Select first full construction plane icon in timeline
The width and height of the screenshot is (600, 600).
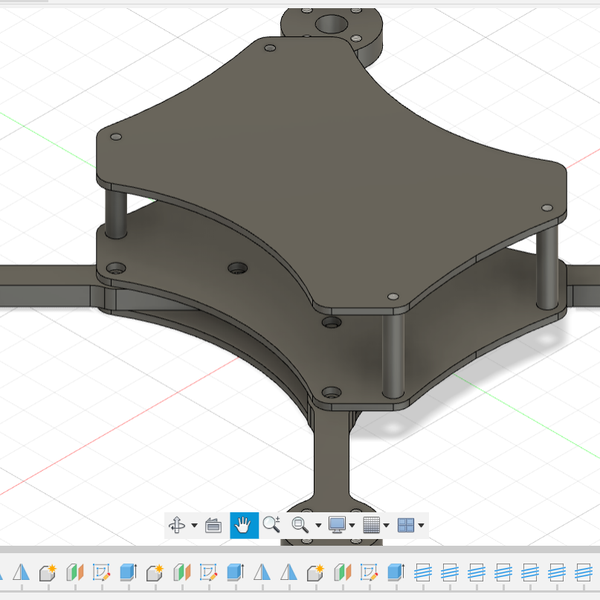pyautogui.click(x=21, y=573)
